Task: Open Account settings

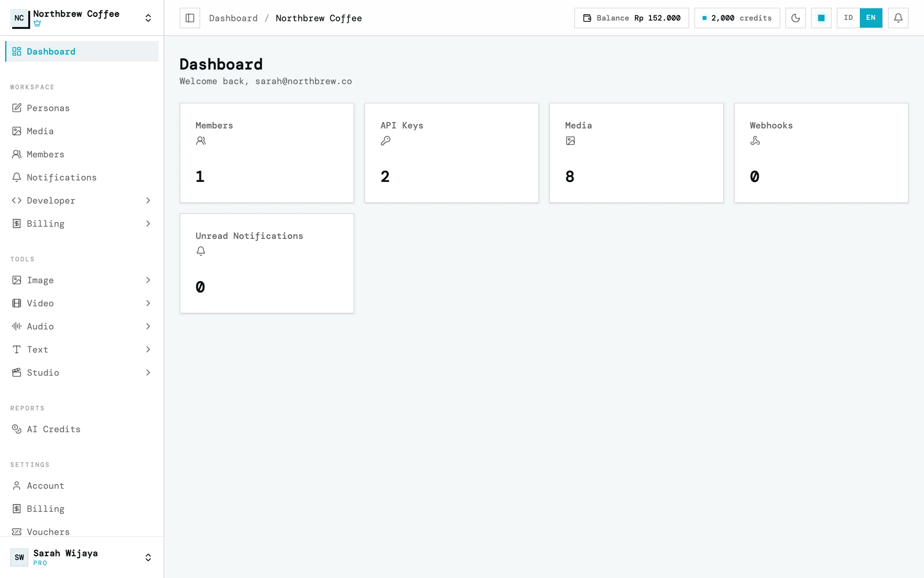Action: 82,486
